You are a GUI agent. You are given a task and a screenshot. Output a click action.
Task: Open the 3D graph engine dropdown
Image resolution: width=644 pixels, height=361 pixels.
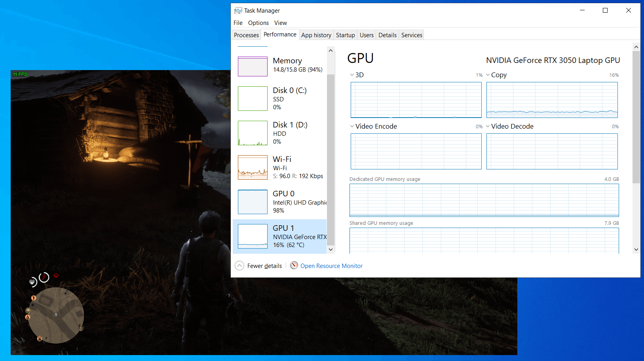pyautogui.click(x=352, y=75)
